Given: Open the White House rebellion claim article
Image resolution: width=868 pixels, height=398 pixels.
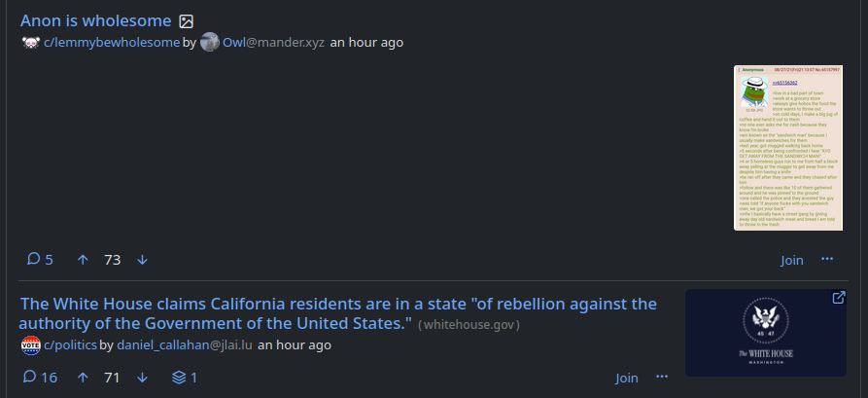Looking at the screenshot, I should pyautogui.click(x=337, y=312).
